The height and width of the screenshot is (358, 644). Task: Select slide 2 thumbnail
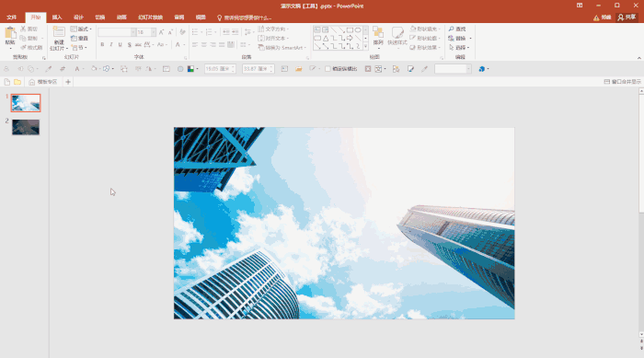tap(26, 127)
